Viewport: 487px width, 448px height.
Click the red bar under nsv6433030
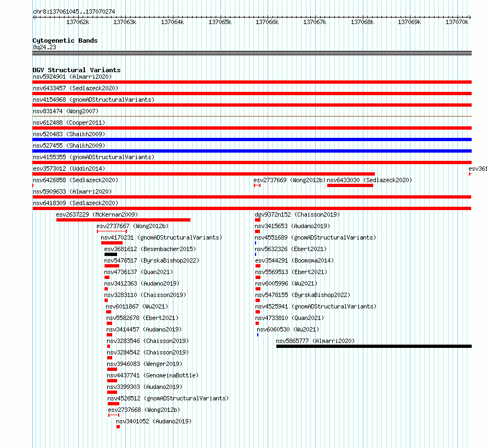(350, 185)
